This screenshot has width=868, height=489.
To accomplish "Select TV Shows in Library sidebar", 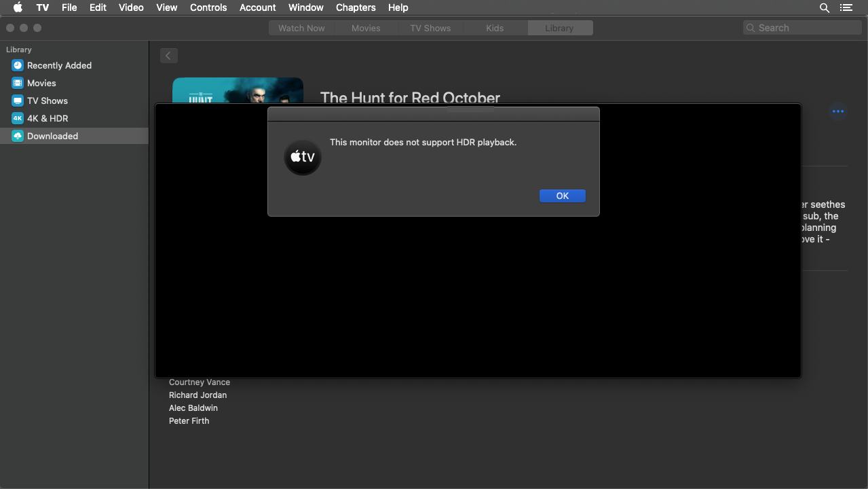I will coord(74,101).
